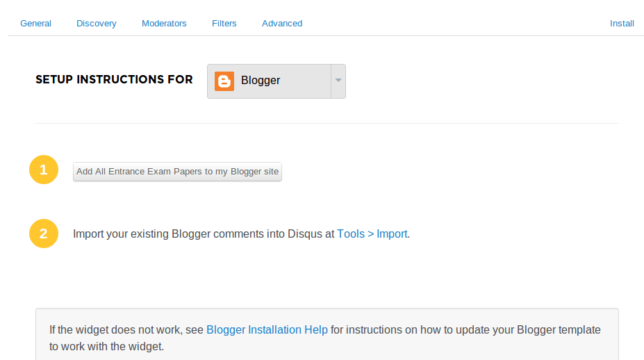Click the orange Blogger logo icon
This screenshot has height=360, width=644.
pyautogui.click(x=224, y=81)
